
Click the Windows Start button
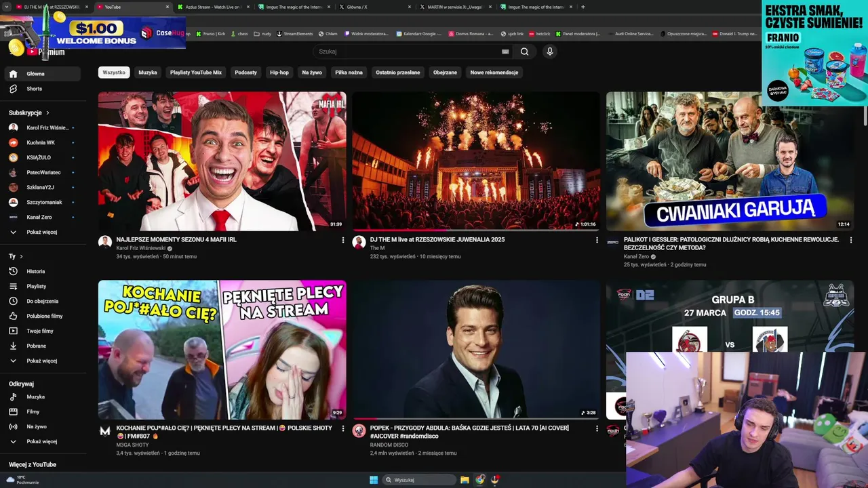coord(374,480)
